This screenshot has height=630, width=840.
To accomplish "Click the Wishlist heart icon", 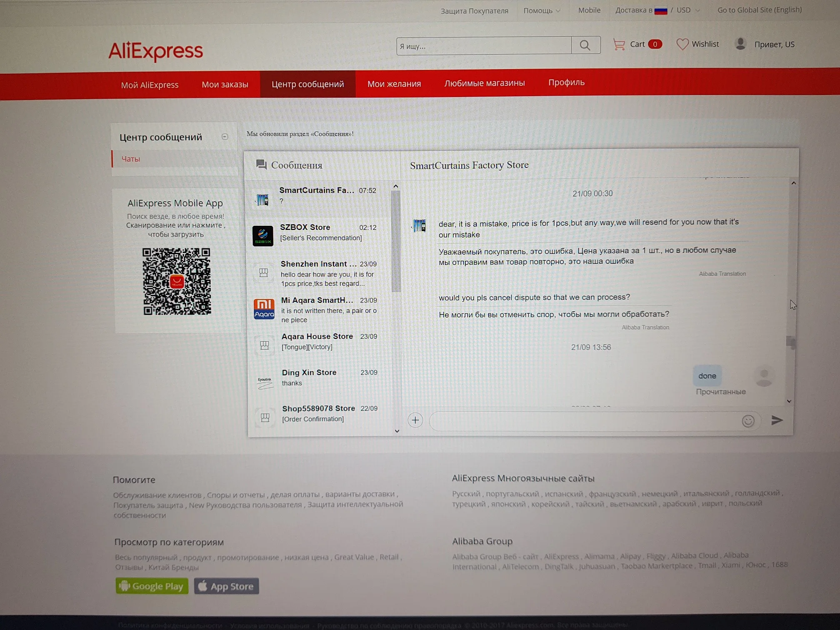I will click(x=682, y=44).
